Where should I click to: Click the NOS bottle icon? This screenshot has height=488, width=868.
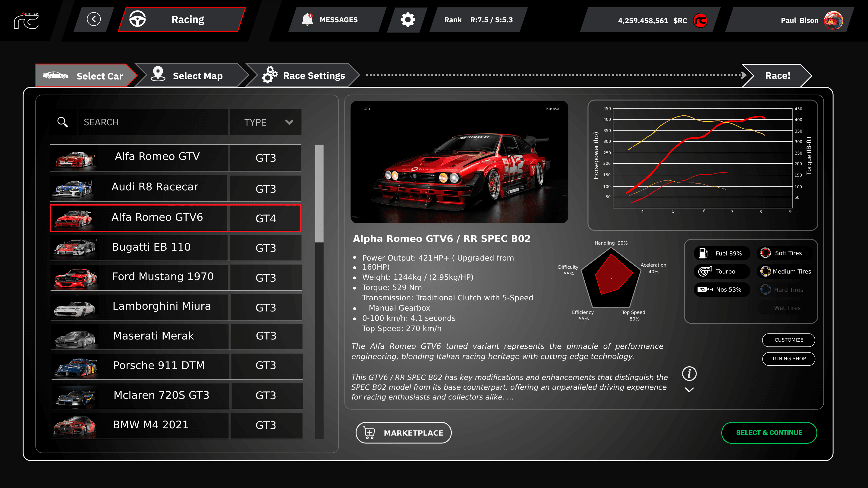click(x=705, y=289)
